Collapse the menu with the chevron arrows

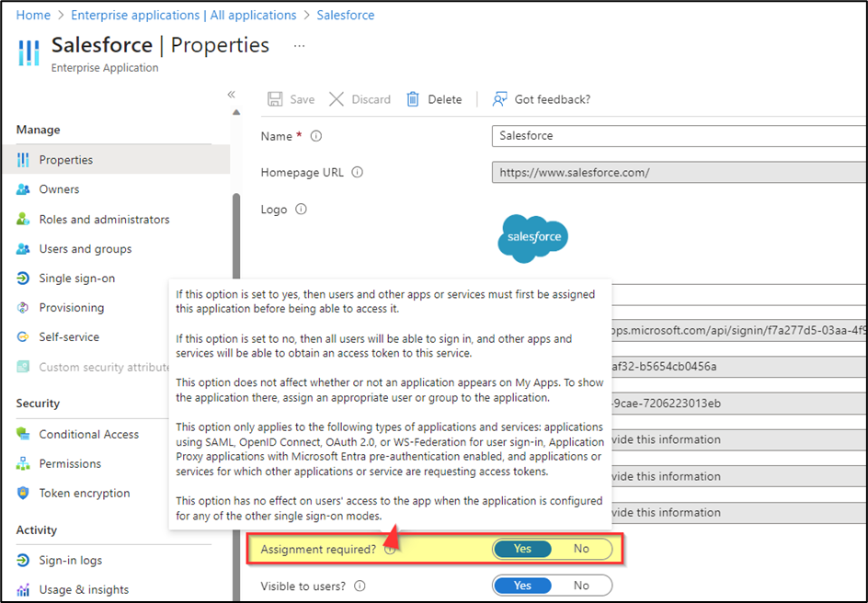231,93
